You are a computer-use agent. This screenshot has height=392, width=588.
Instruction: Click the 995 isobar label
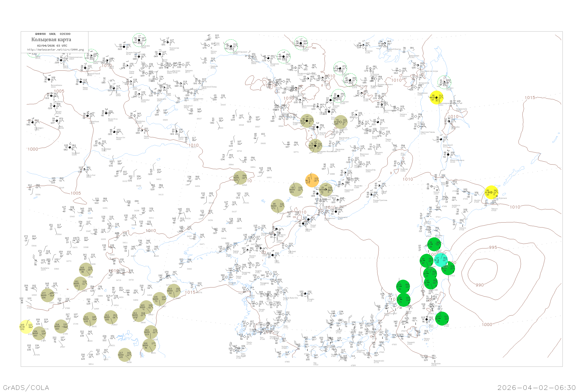pos(493,248)
